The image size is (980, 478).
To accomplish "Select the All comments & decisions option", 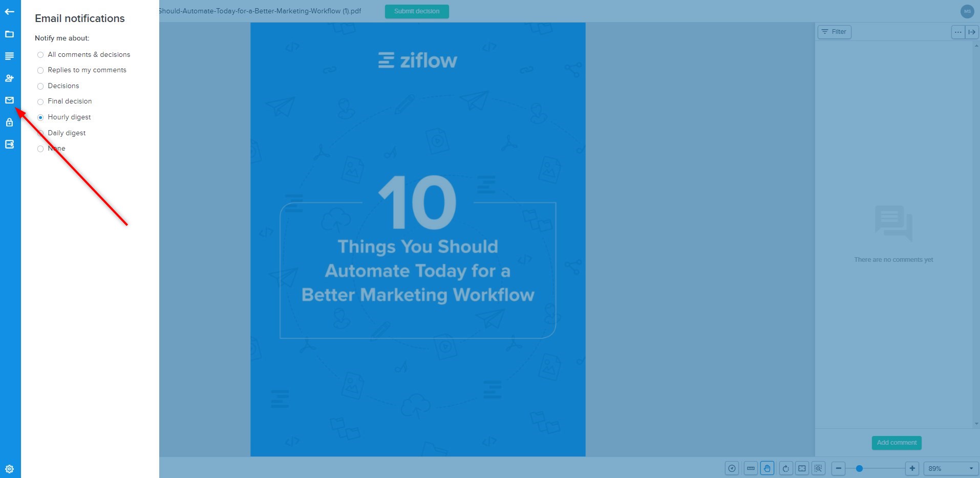I will (40, 55).
